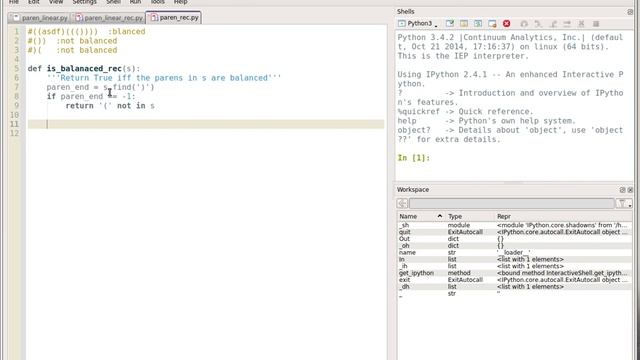Click comment '#((asdf)((()))) :blanced' on line 1
The image size is (640, 360).
pyautogui.click(x=86, y=32)
